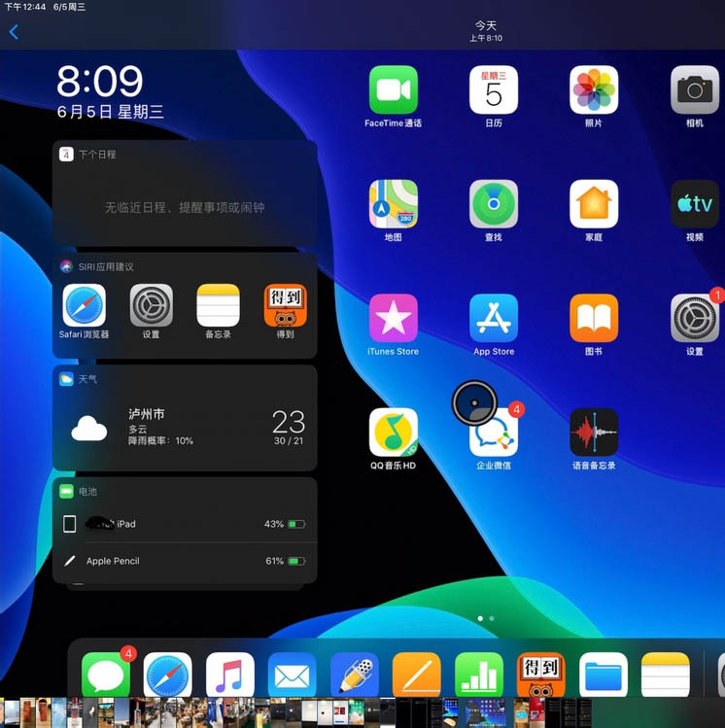Screen dimensions: 725x728
Task: Launch QQ音乐 HD
Action: [x=394, y=433]
